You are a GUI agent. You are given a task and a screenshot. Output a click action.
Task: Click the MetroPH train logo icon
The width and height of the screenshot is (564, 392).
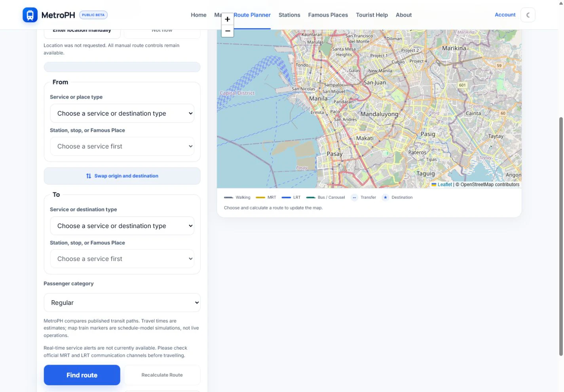(x=30, y=15)
